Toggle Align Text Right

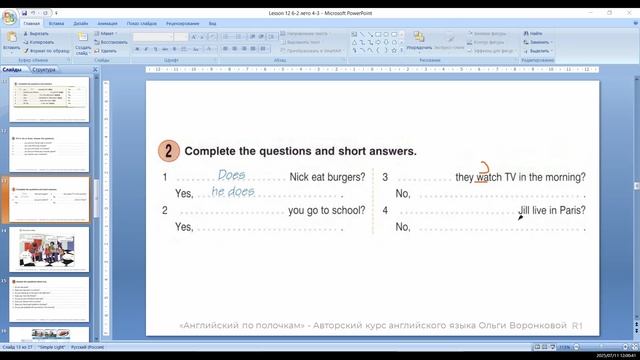point(244,49)
